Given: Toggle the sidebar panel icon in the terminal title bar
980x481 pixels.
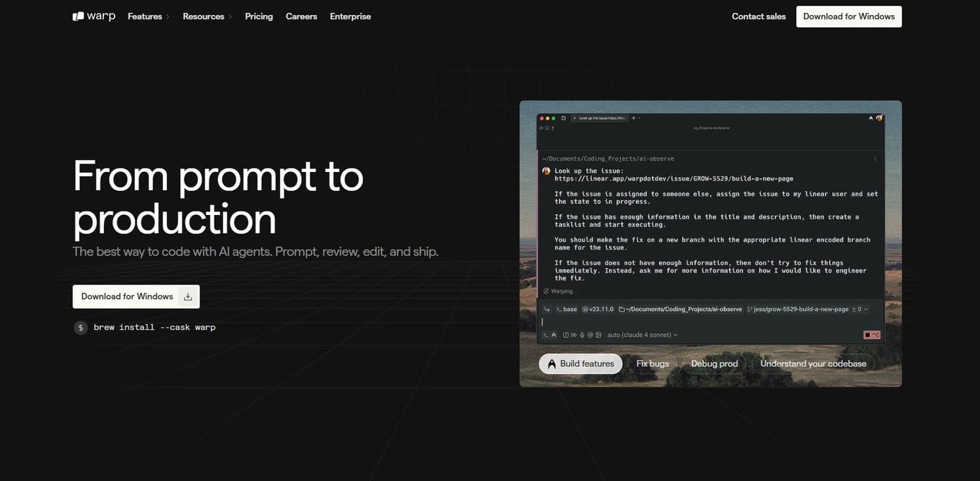Looking at the screenshot, I should [x=563, y=118].
